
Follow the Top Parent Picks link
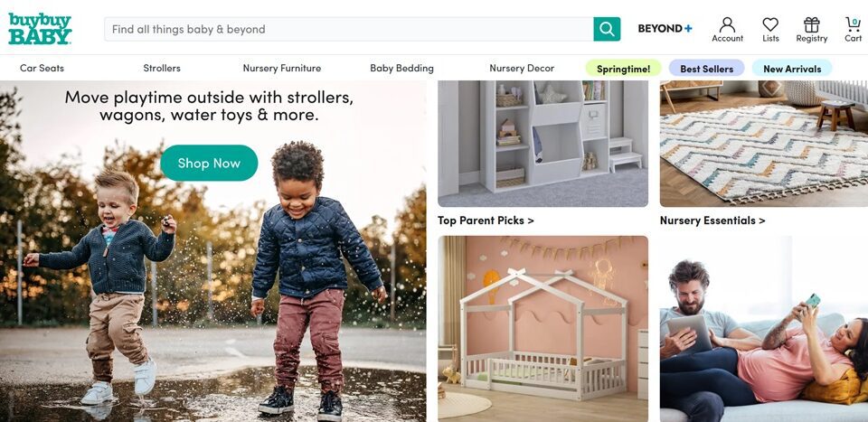pos(486,220)
